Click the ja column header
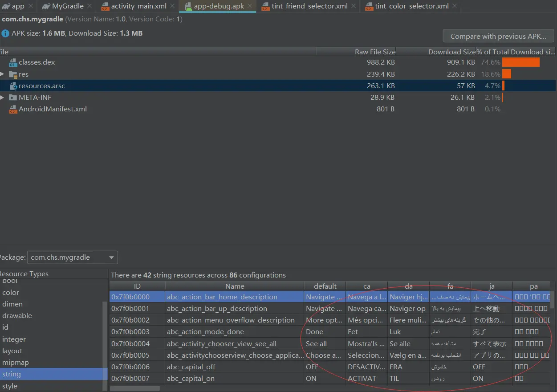Screen dimensions: 557x392 [492, 286]
